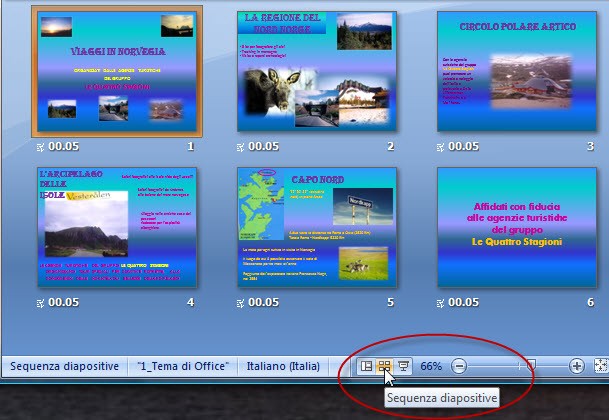Click the 66% zoom level

point(431,367)
